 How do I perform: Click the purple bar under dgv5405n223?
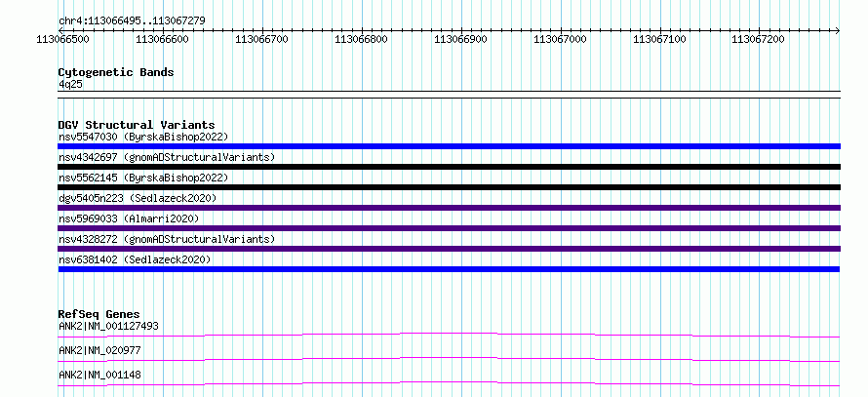point(450,208)
